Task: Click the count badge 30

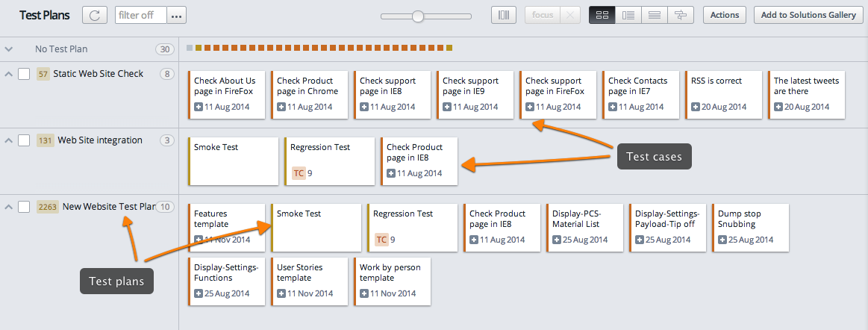Action: point(164,49)
